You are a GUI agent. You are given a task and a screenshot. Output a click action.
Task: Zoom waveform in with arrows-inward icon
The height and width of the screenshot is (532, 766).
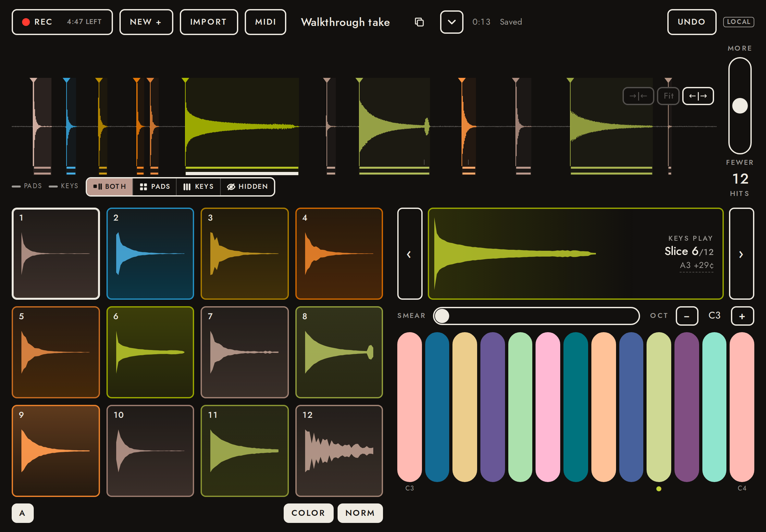pyautogui.click(x=638, y=96)
